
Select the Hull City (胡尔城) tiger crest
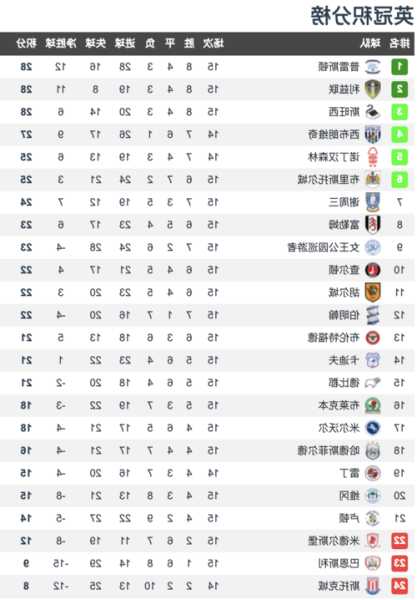coord(372,293)
